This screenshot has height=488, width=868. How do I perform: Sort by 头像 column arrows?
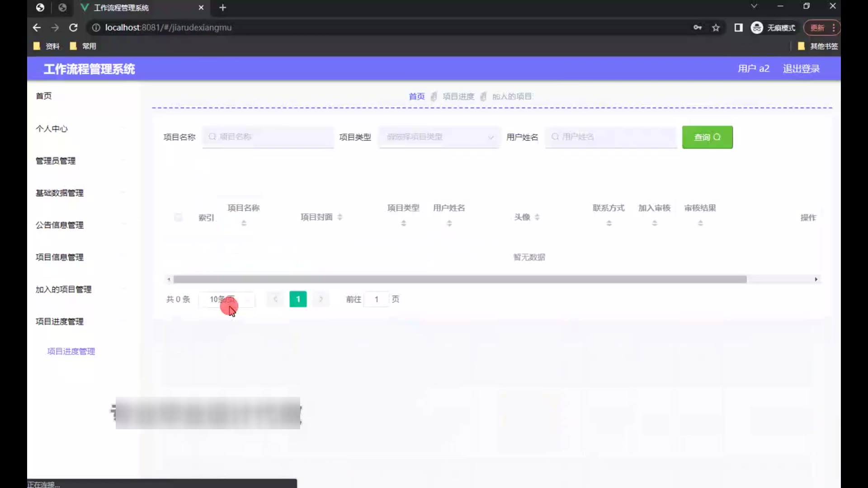537,217
